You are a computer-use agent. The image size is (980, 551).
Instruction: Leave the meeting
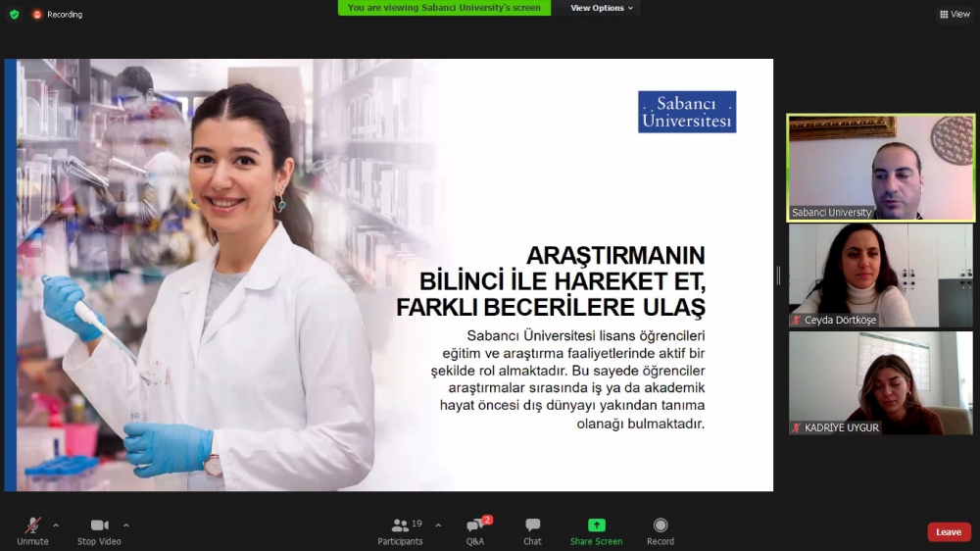click(x=949, y=531)
